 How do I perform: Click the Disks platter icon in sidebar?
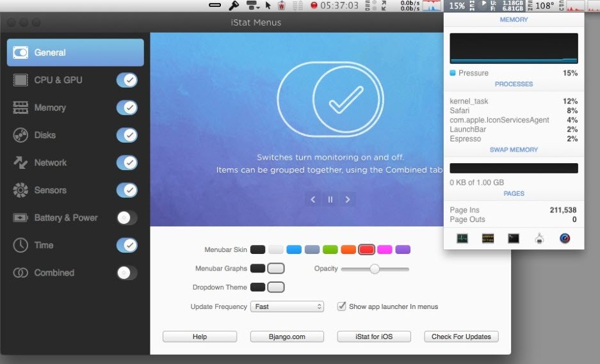(x=20, y=135)
